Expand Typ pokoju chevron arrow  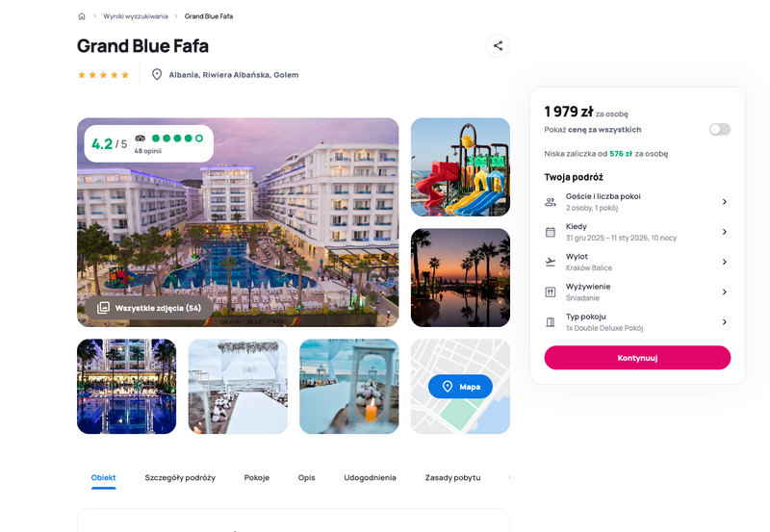725,322
